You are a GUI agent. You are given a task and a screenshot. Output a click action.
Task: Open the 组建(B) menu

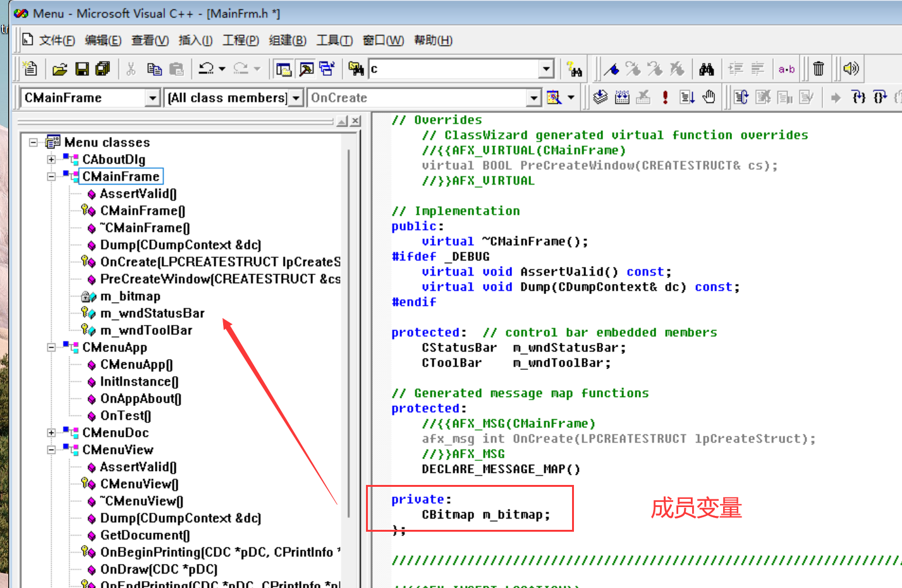[288, 40]
